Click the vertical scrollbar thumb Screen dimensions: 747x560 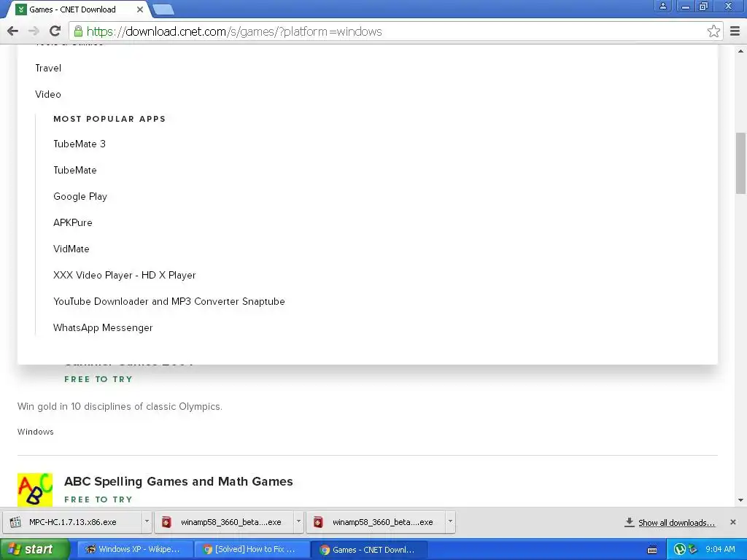click(x=740, y=163)
